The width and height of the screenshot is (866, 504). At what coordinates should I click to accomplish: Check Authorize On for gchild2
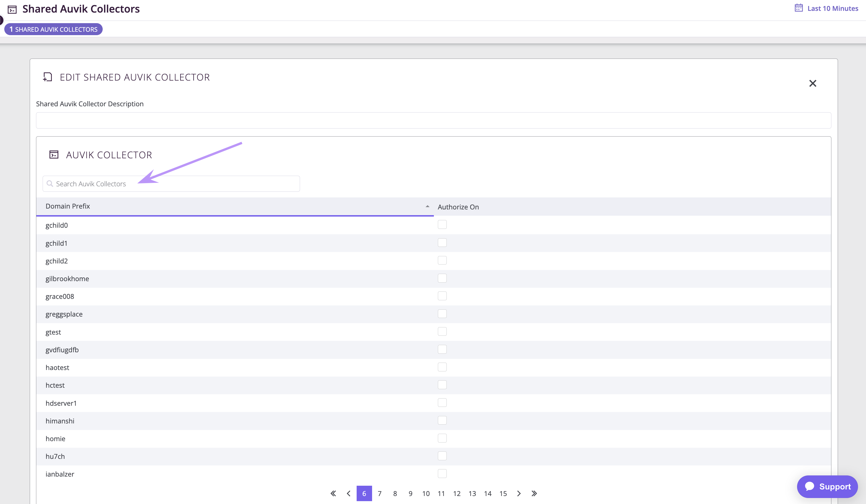[x=442, y=260]
